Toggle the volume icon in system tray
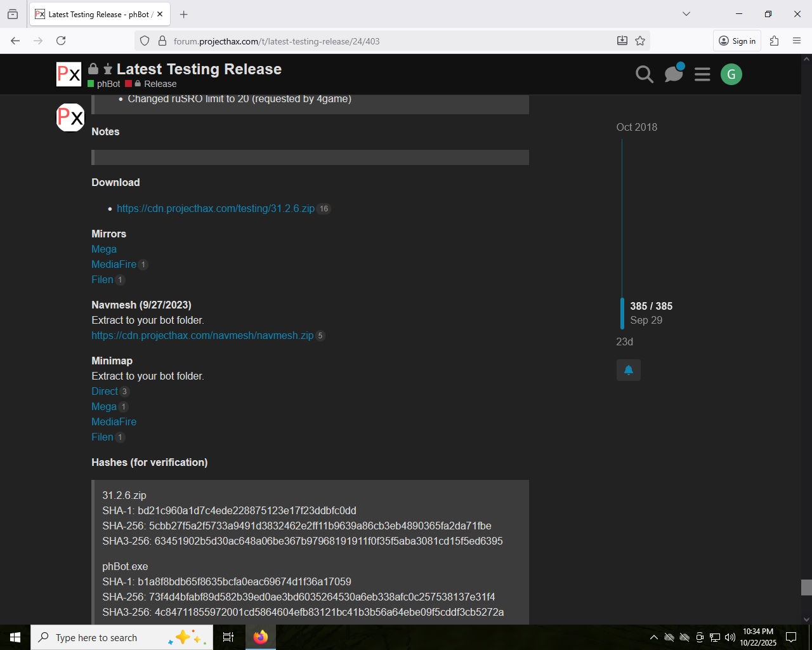 point(730,637)
